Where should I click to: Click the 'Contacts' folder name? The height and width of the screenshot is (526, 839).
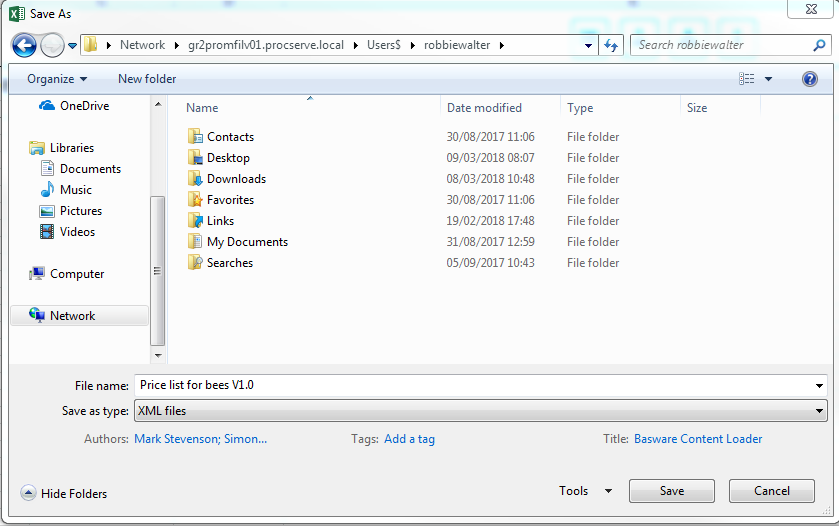click(x=230, y=137)
